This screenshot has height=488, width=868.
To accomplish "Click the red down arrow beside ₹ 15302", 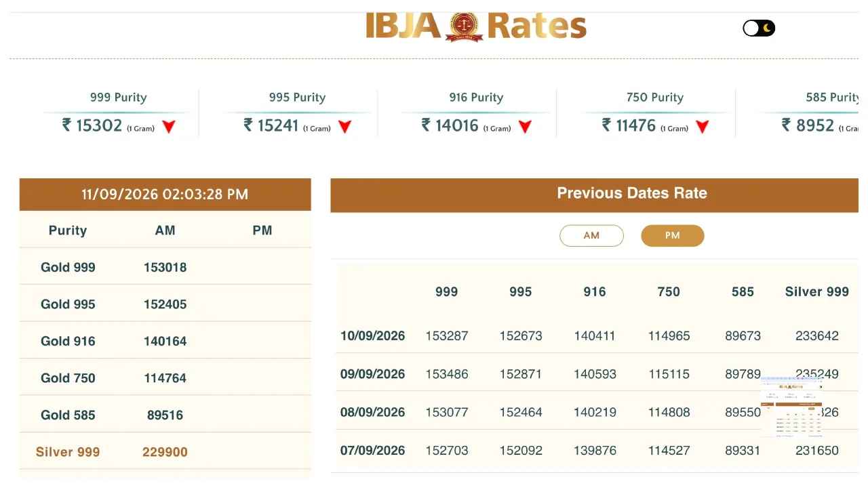I will tap(169, 126).
